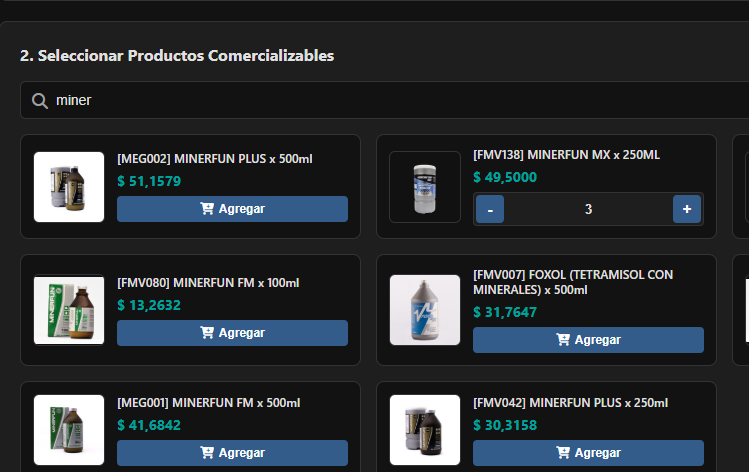Select the title [FMV080] MINERFUN FM x 100ml
Image resolution: width=749 pixels, height=472 pixels.
pos(208,283)
